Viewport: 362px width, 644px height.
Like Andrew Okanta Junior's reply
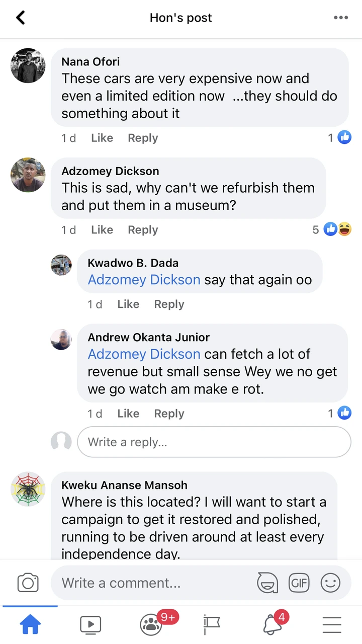coord(128,414)
